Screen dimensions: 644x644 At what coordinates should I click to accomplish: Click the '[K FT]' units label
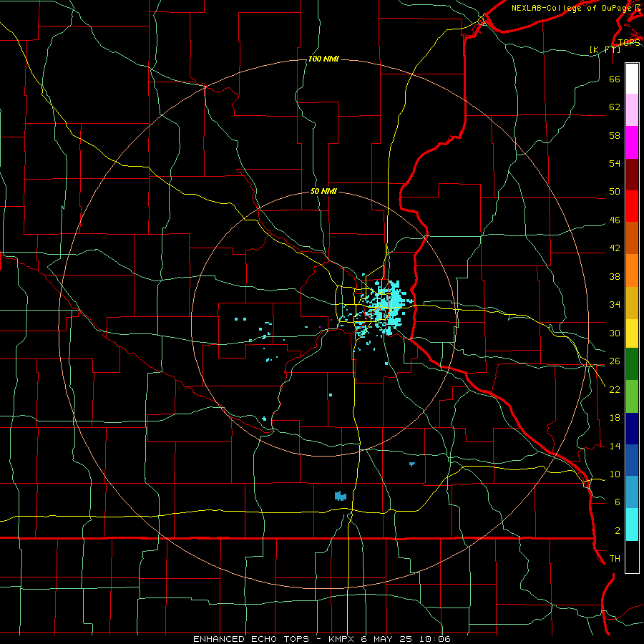(x=605, y=50)
